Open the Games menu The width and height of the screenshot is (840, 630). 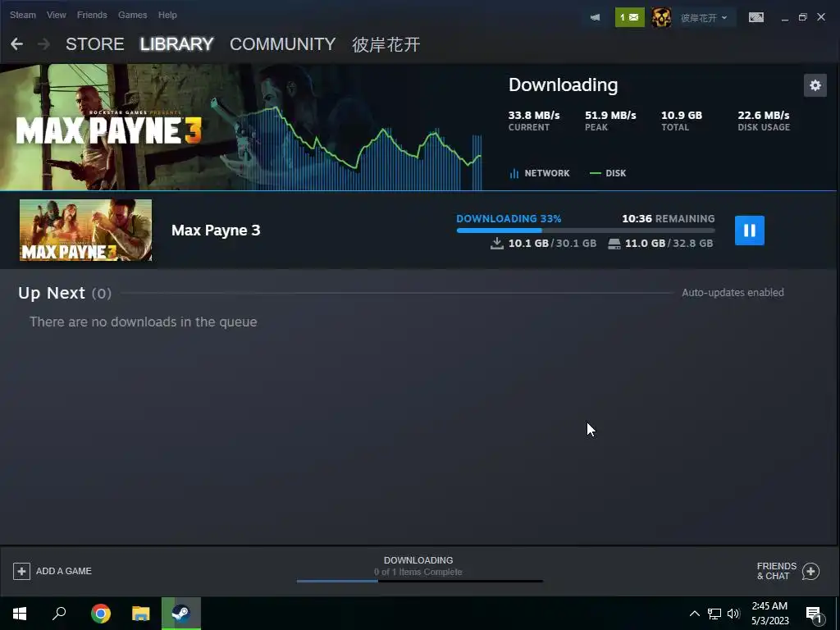[x=132, y=15]
